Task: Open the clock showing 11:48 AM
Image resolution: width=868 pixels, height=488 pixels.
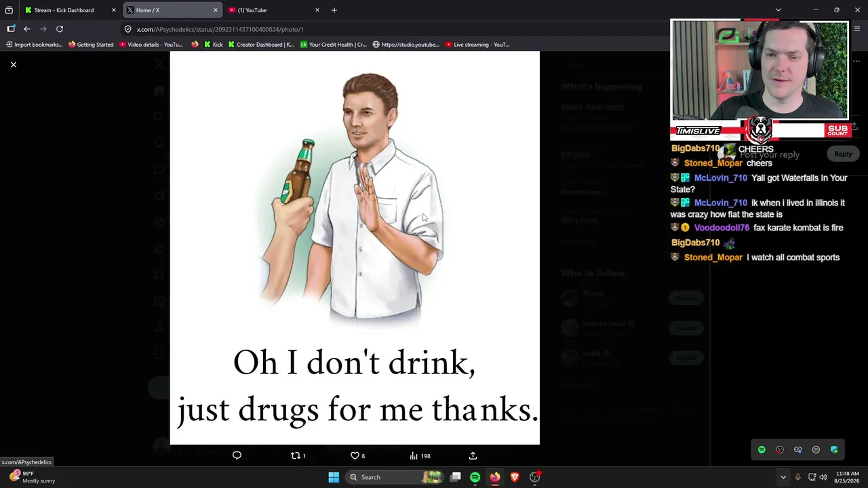Action: coord(848,477)
